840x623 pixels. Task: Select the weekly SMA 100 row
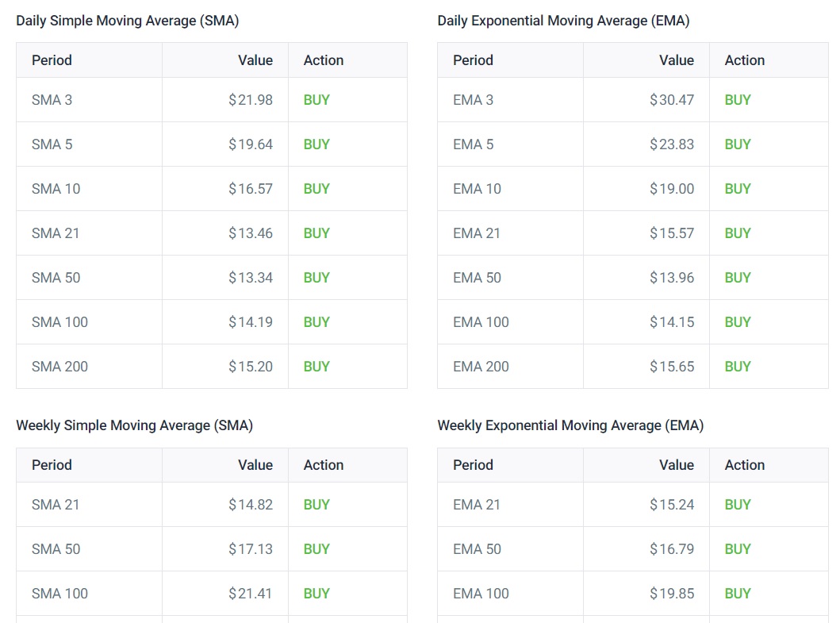[x=59, y=593]
